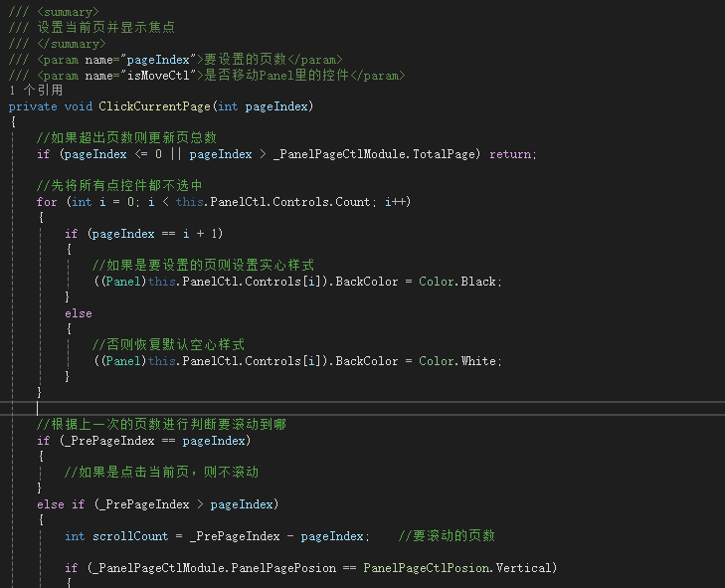Click the "1 个引用" CodeLens reference link
The height and width of the screenshot is (588, 725).
click(x=36, y=91)
